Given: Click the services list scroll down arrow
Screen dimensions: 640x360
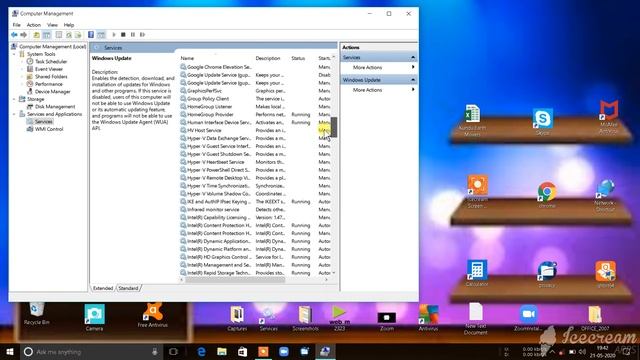Looking at the screenshot, I should pyautogui.click(x=334, y=273).
